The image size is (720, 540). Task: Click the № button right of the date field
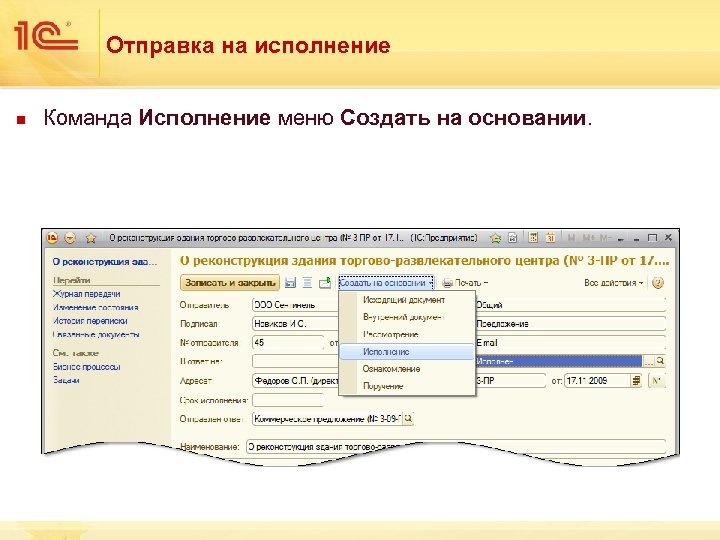tap(657, 381)
